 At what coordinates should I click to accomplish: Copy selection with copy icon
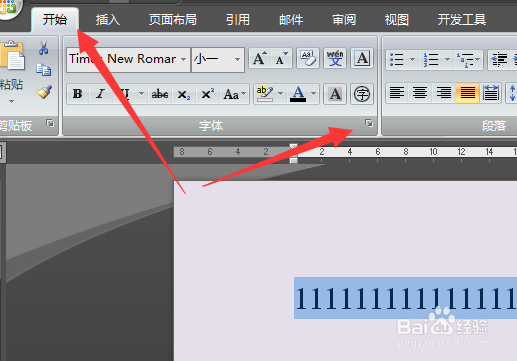[43, 70]
